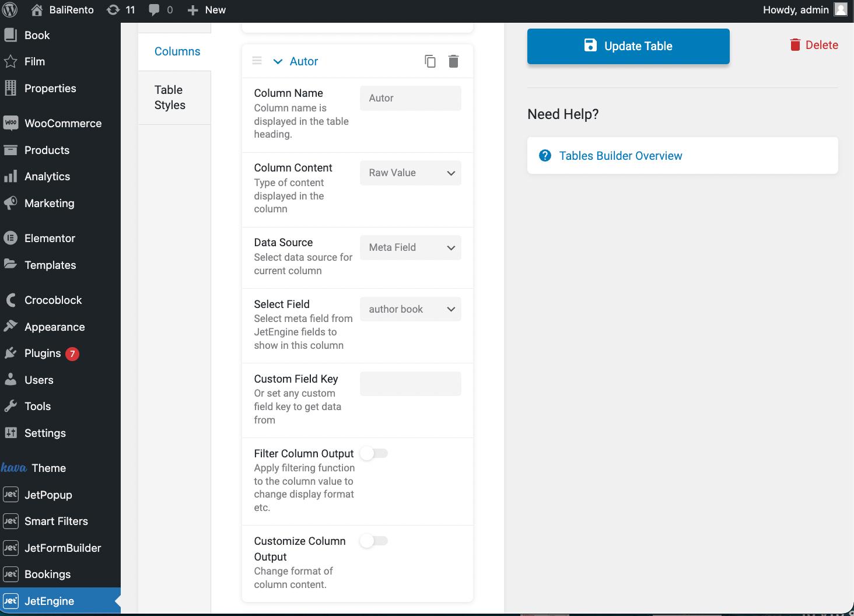Screen dimensions: 854x616
Task: Click the Update Table button
Action: [628, 46]
